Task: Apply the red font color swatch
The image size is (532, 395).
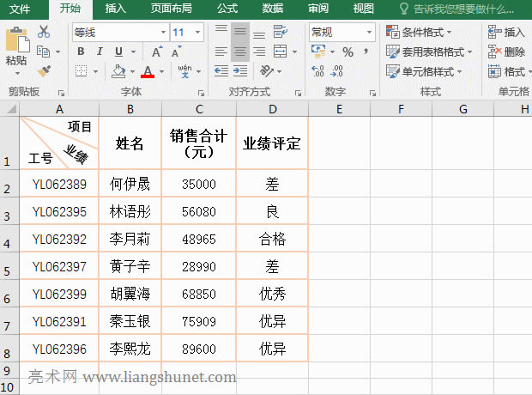Action: coord(148,71)
